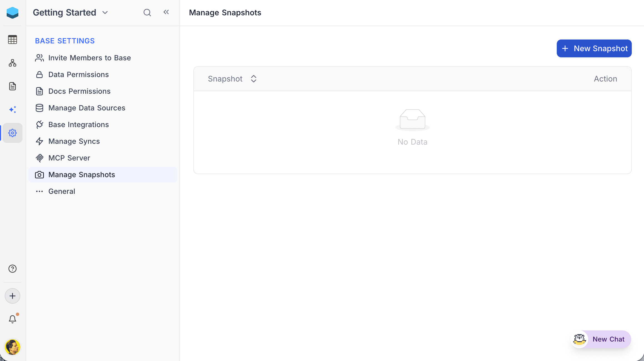Collapse the sidebar with double chevron
644x361 pixels.
point(166,12)
